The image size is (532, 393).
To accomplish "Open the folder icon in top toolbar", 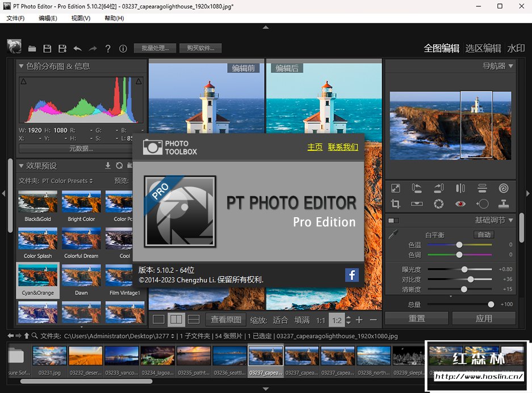I will (32, 49).
